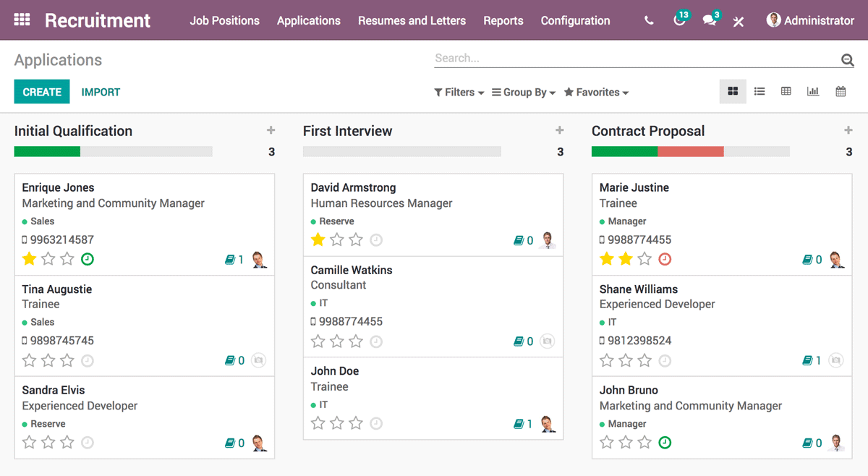Switch to the Job Positions menu
The image size is (868, 476).
tap(224, 21)
